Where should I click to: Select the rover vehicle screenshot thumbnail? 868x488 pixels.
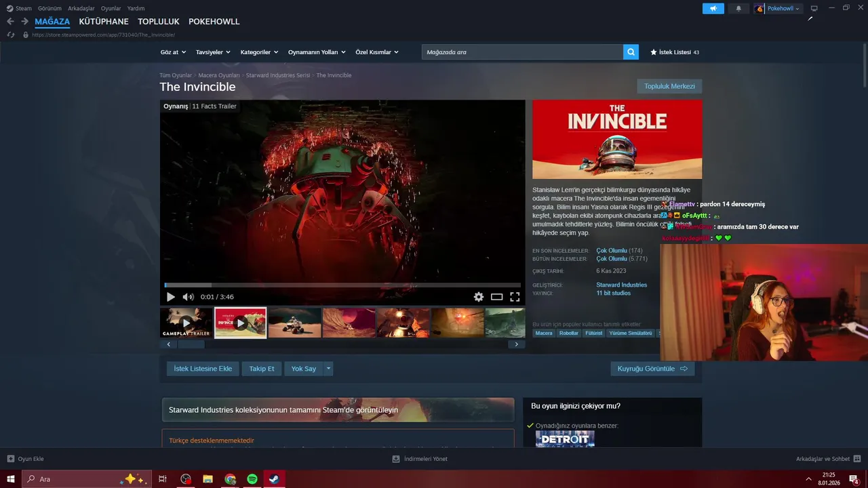tap(294, 323)
